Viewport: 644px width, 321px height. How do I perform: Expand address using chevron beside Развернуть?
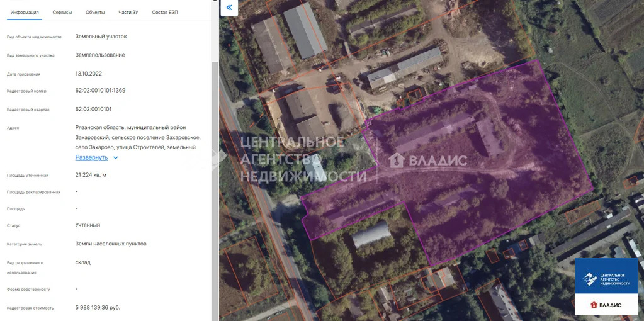click(115, 157)
